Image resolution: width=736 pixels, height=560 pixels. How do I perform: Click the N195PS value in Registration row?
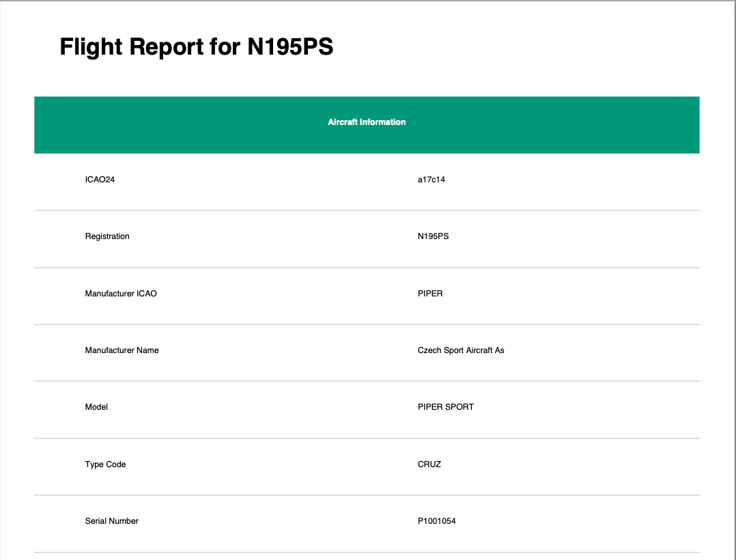pos(433,236)
